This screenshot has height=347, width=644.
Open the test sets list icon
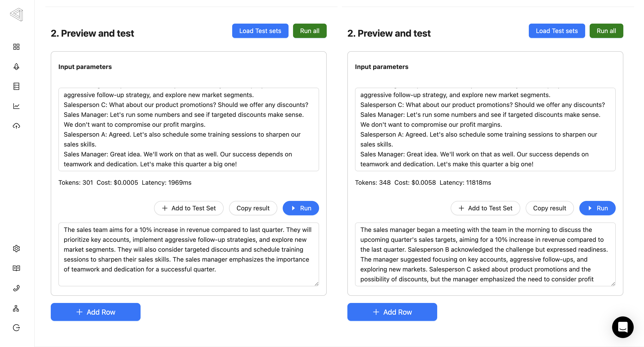pyautogui.click(x=16, y=86)
